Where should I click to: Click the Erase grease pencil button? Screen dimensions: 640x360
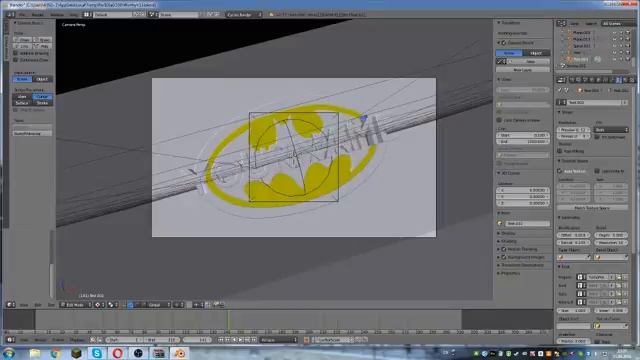42,40
